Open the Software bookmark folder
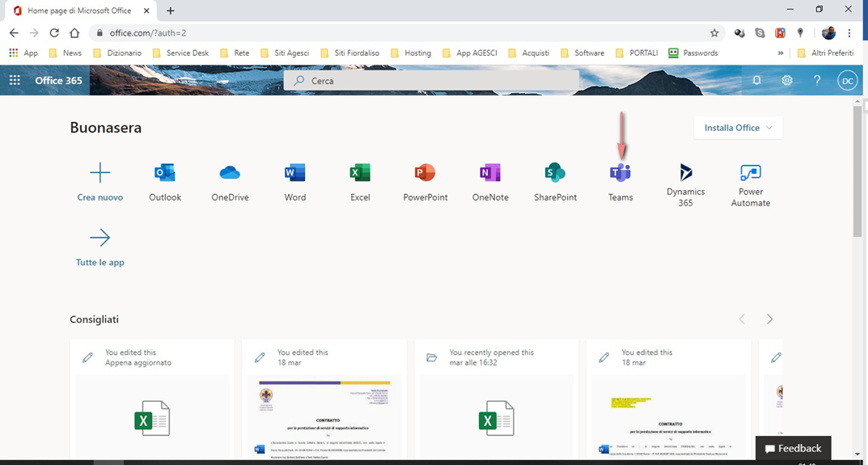Screen dimensions: 868x465 click(582, 53)
